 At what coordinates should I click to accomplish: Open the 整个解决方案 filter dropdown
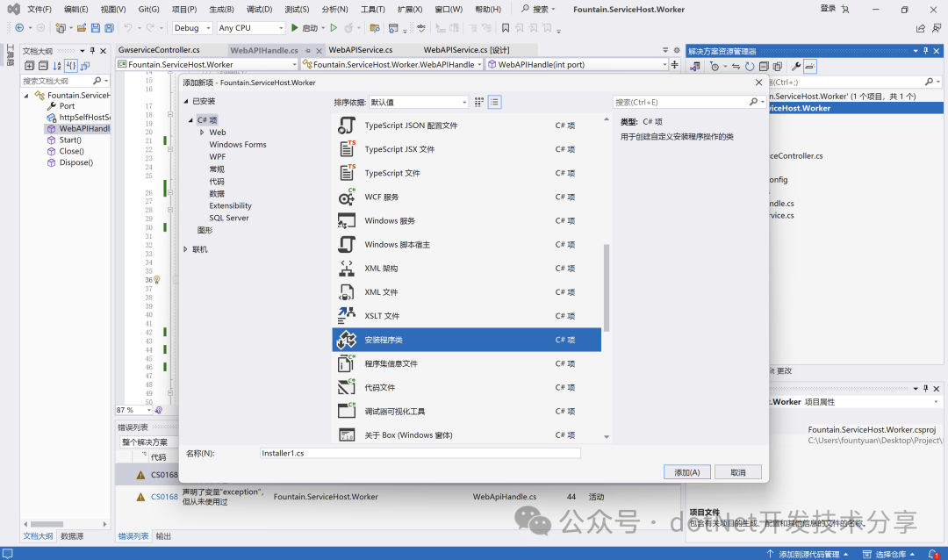coord(148,442)
